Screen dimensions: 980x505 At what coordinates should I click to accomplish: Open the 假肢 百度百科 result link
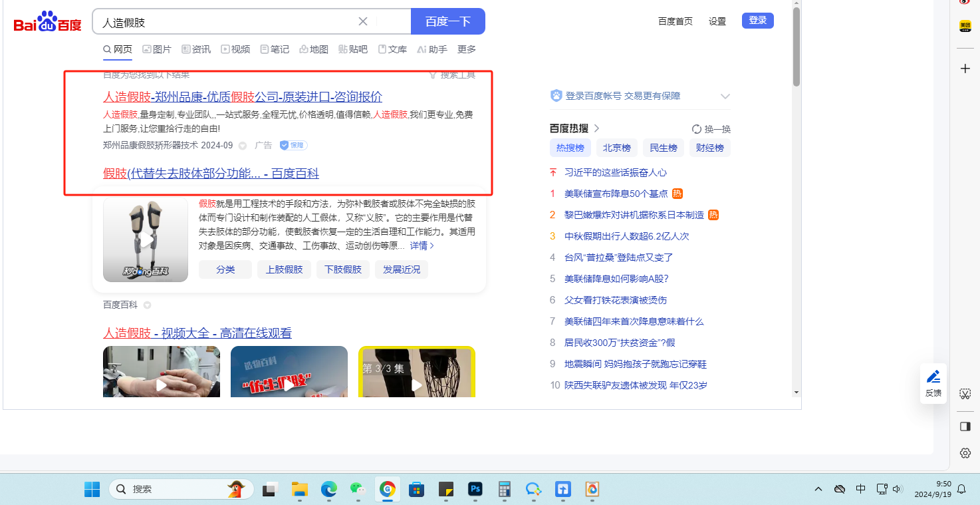[x=211, y=174]
